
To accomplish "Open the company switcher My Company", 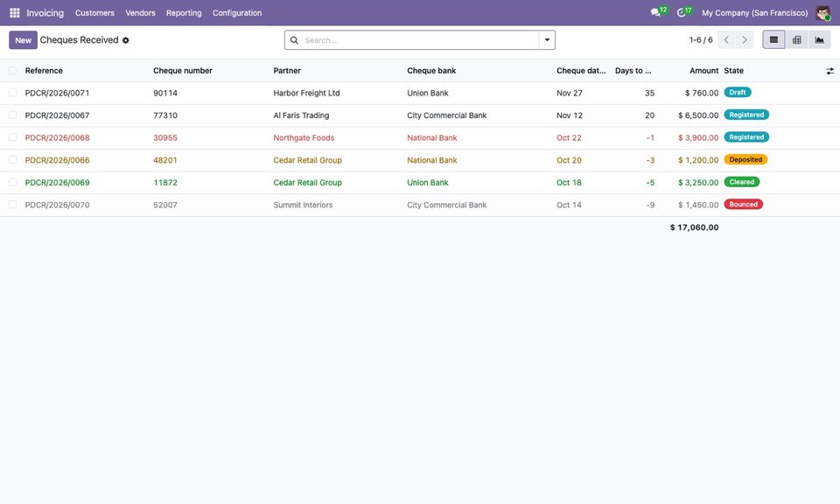I will 755,13.
